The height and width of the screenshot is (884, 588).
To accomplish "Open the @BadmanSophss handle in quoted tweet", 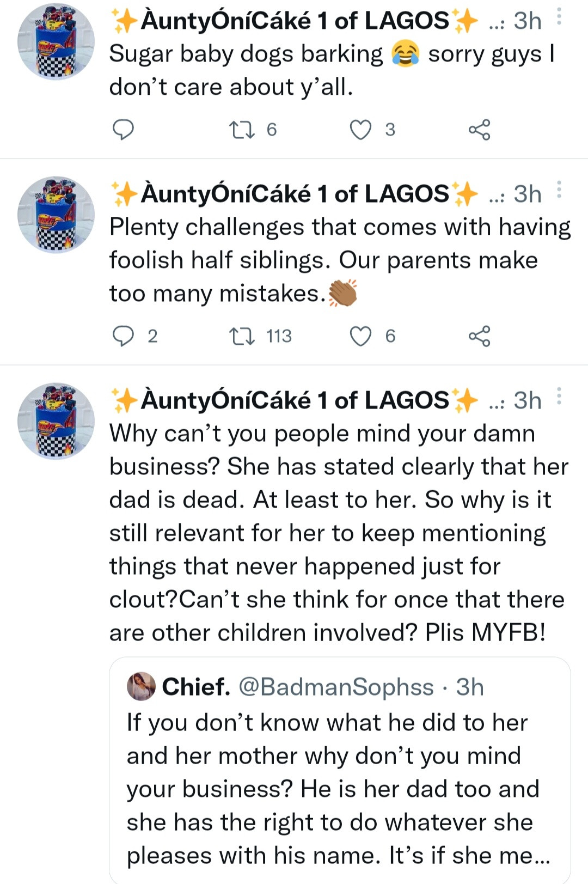I will pos(336,687).
